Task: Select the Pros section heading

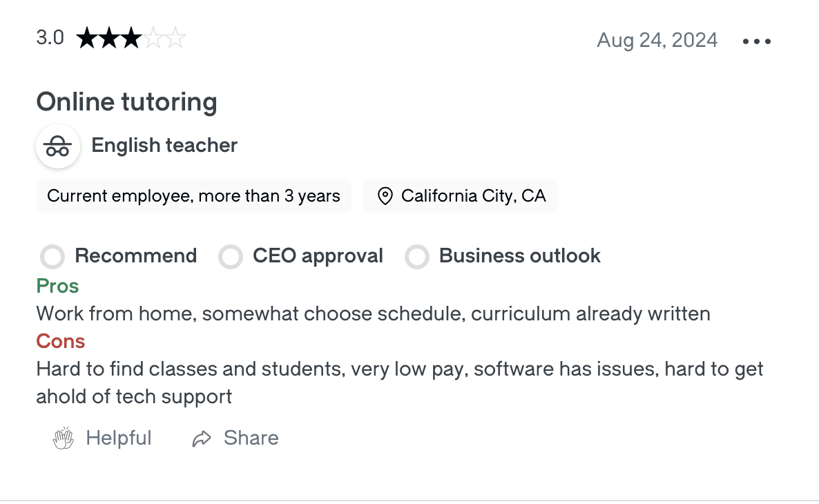Action: 57,286
